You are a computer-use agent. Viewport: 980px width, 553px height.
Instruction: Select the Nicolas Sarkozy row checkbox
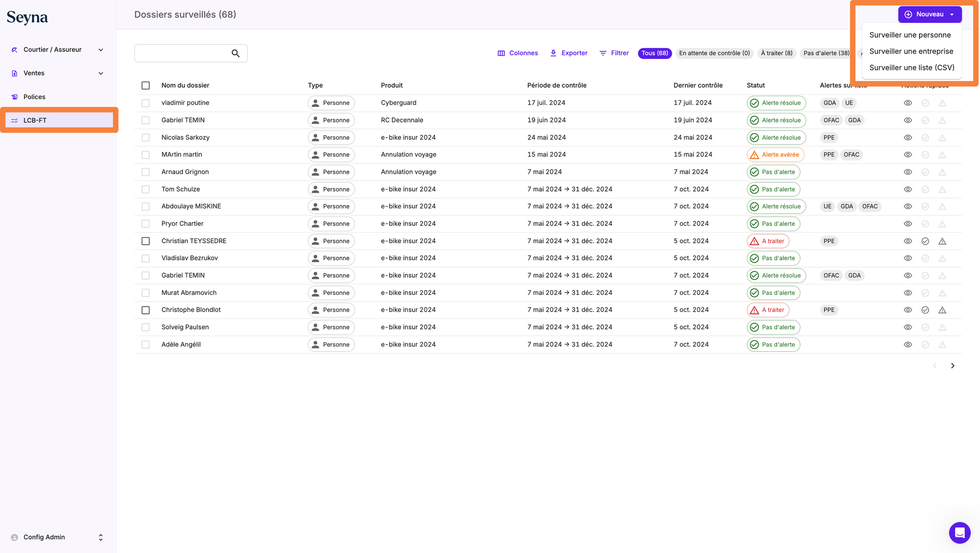[145, 137]
